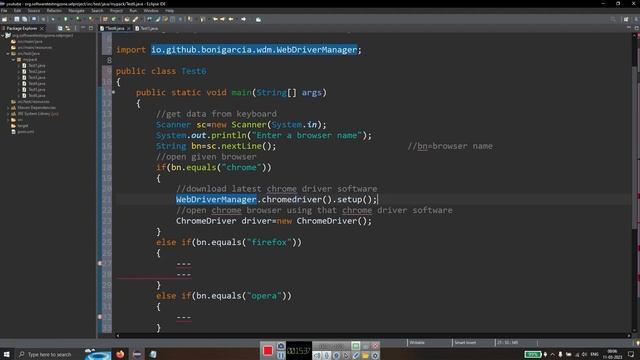Open the Run menu
The width and height of the screenshot is (640, 360).
133,11
